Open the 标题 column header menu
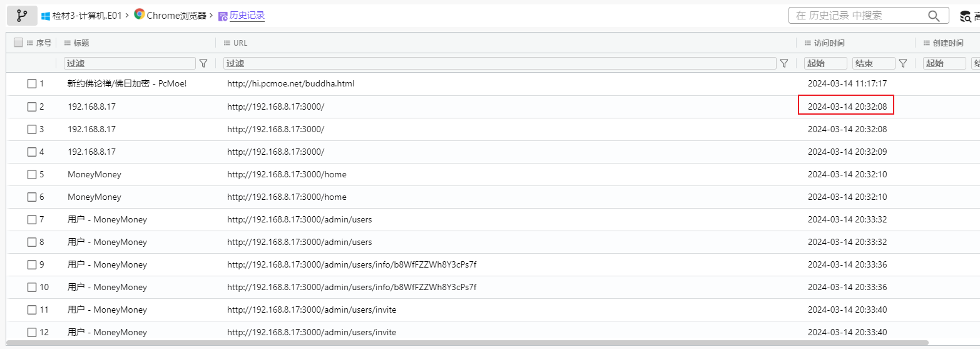 68,43
